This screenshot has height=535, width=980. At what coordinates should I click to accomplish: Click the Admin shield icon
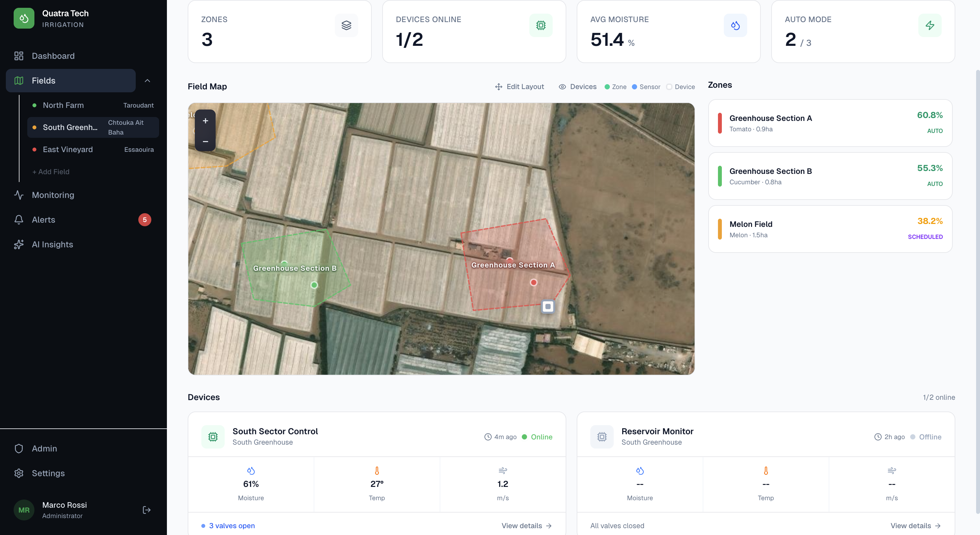[19, 449]
